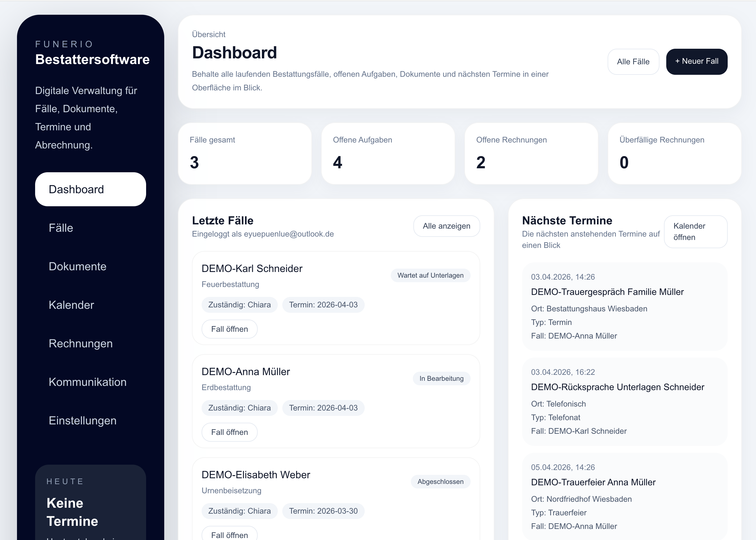Select the active Dashboard sidebar item
756x540 pixels.
pos(90,189)
